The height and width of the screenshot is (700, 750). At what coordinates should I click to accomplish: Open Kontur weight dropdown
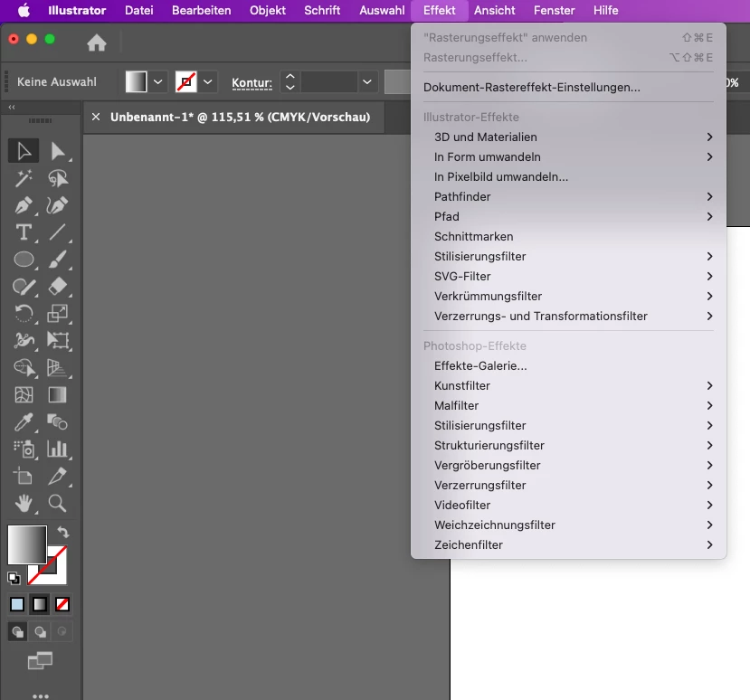pos(367,81)
